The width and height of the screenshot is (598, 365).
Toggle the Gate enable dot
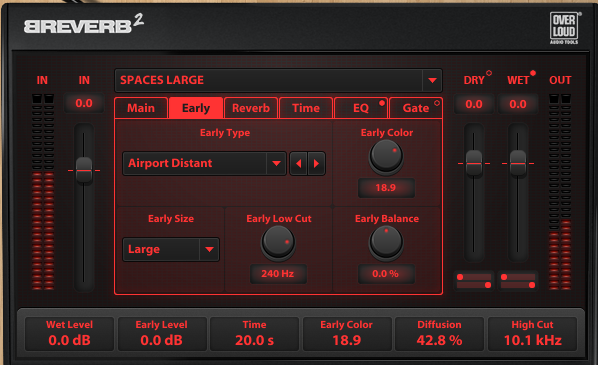[437, 103]
